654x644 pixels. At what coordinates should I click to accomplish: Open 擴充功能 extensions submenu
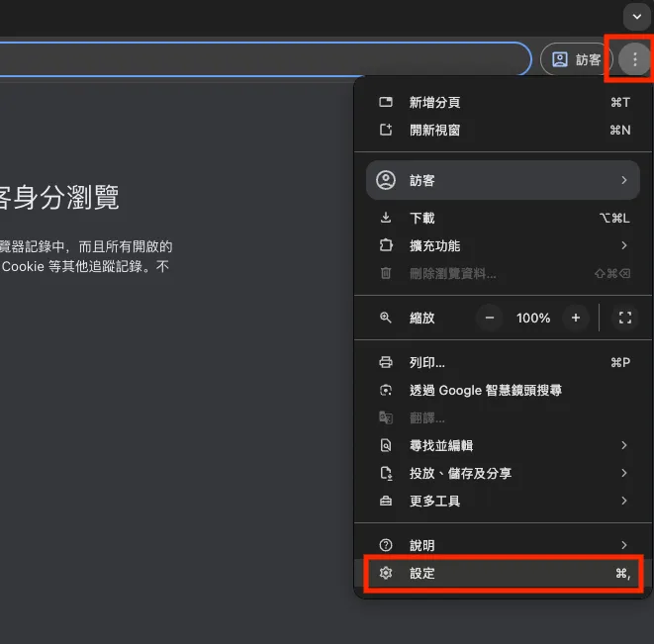[503, 245]
